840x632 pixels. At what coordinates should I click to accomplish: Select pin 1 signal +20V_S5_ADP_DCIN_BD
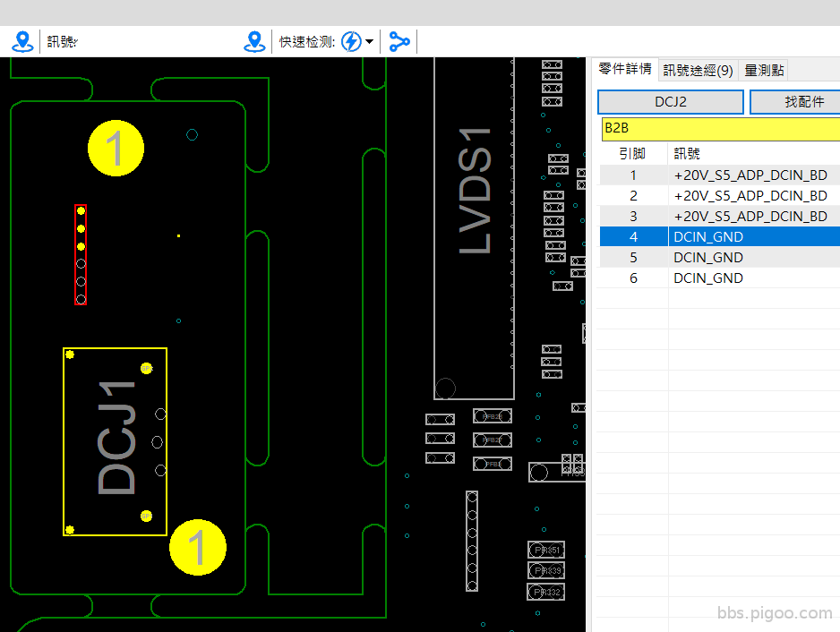716,175
